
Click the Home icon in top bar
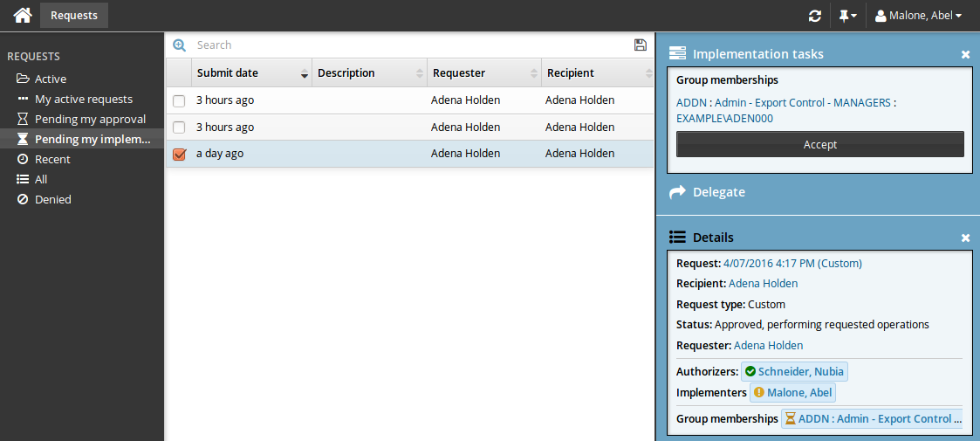coord(23,15)
